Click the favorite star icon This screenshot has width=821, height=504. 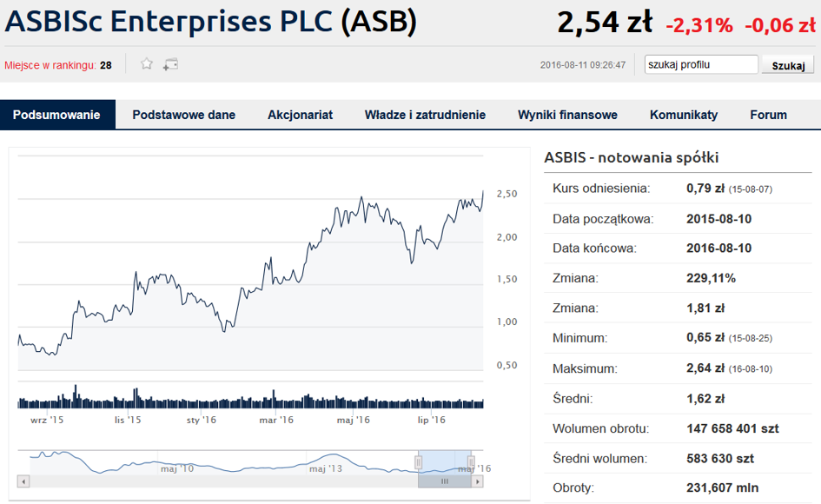coord(147,64)
